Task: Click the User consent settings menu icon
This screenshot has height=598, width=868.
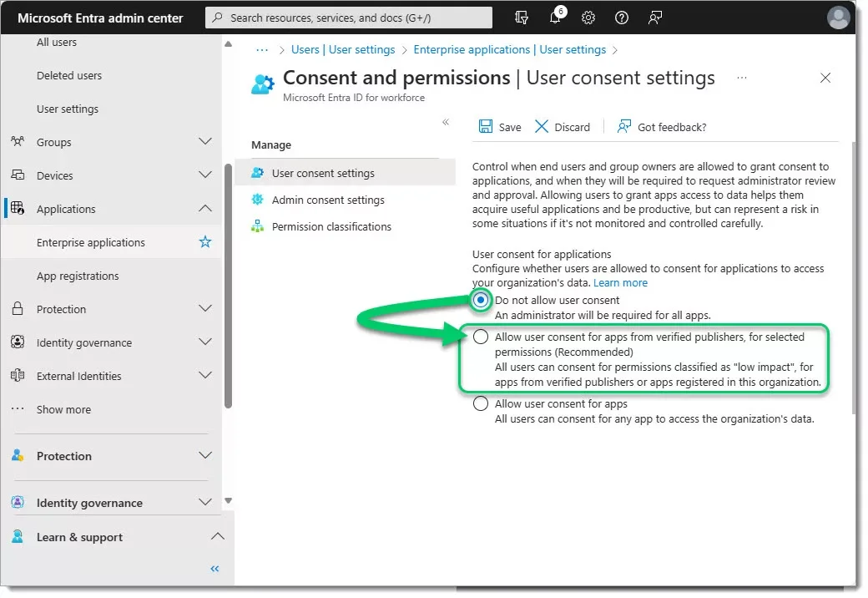Action: click(x=257, y=173)
